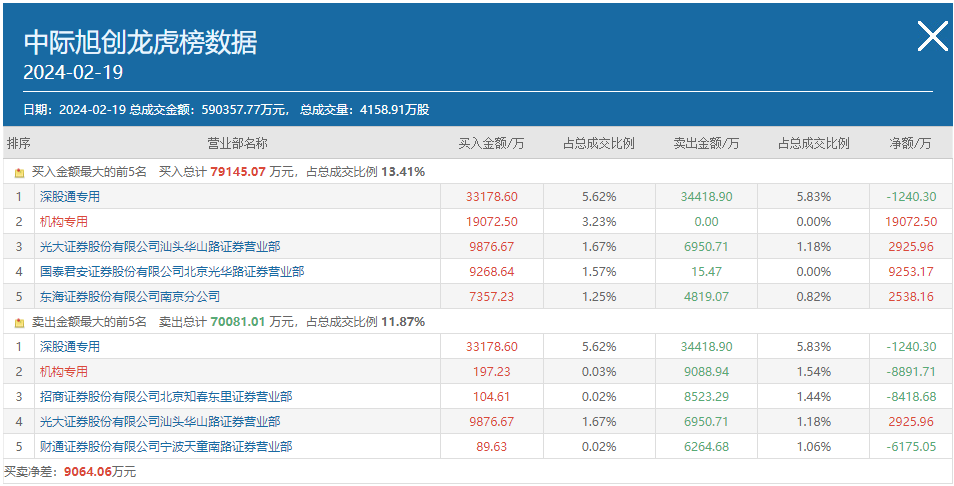The height and width of the screenshot is (486, 954).
Task: Open 国泰君安证券北京光华路证券营业部 link
Action: click(172, 271)
